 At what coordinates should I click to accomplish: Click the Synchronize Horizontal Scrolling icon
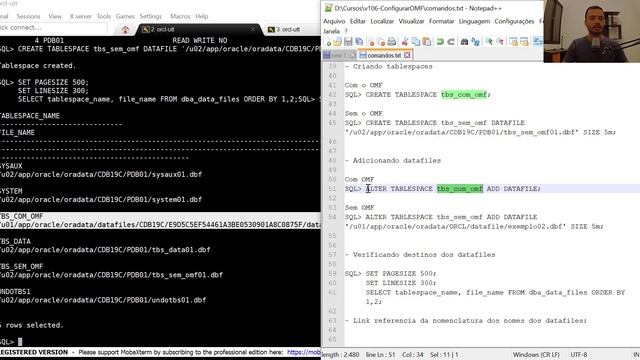click(x=524, y=42)
